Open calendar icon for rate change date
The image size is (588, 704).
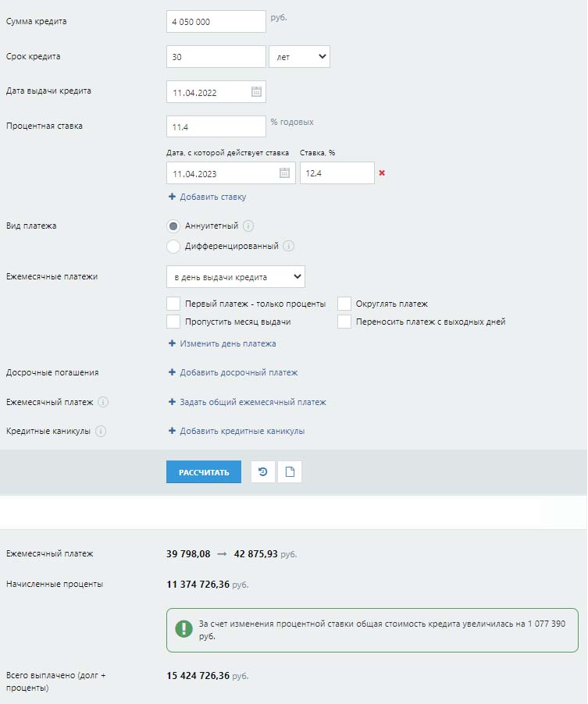[284, 173]
